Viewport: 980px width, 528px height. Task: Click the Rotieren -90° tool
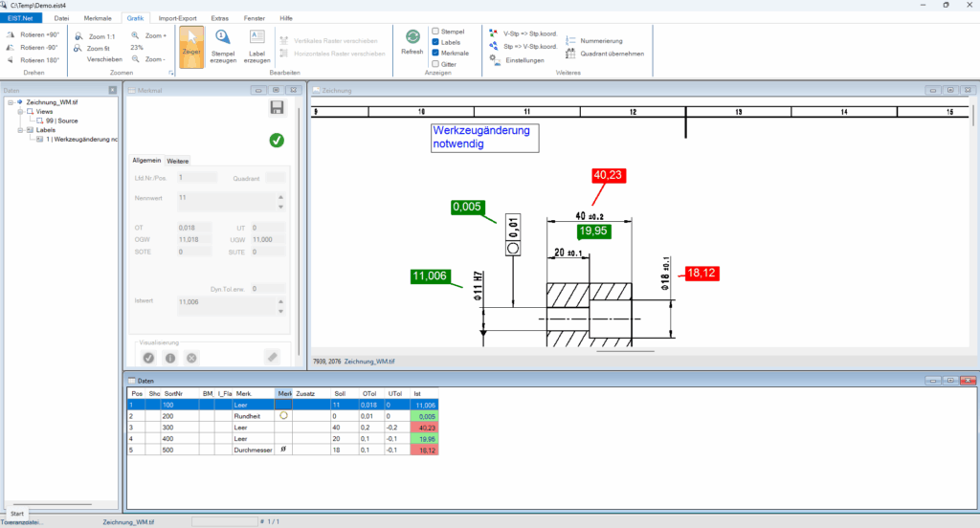pyautogui.click(x=33, y=48)
